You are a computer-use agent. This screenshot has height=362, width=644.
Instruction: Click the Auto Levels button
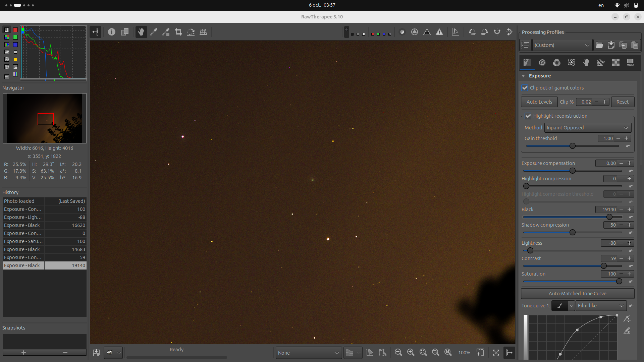tap(539, 102)
